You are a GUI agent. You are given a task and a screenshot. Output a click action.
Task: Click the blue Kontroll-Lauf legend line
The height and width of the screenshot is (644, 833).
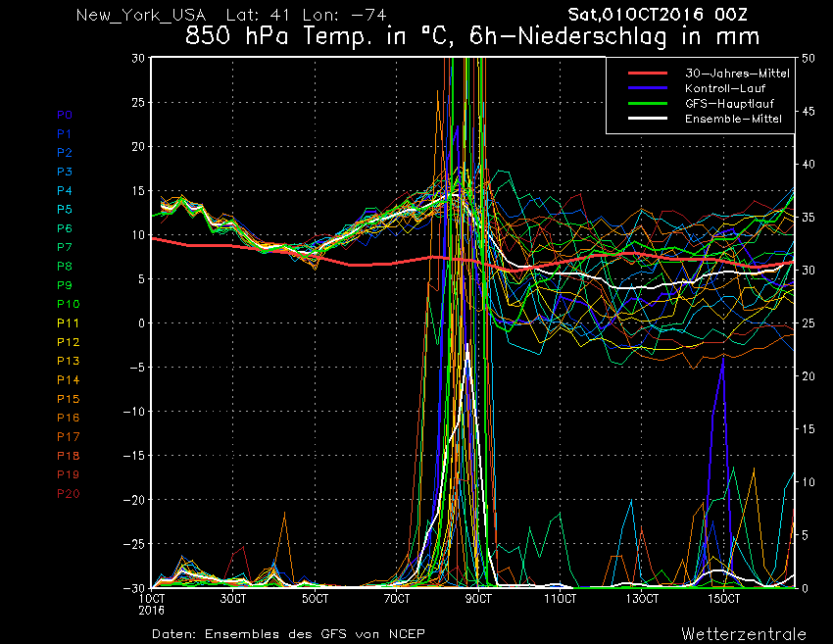[648, 88]
